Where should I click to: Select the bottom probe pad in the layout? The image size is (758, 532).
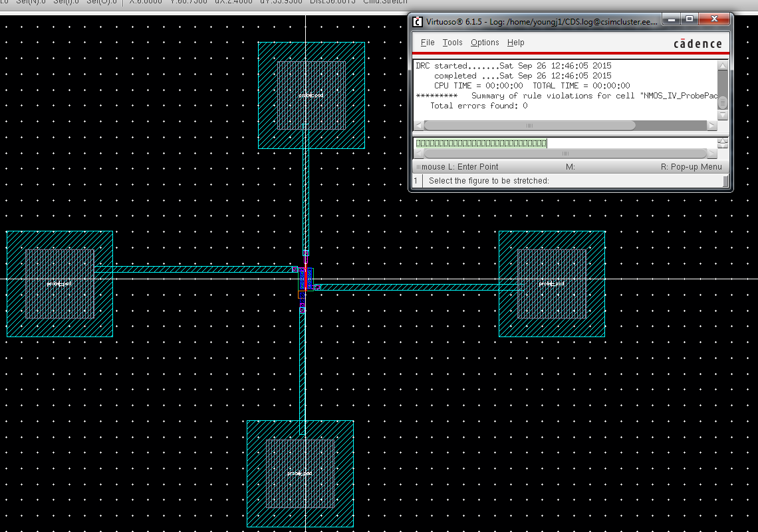click(300, 473)
